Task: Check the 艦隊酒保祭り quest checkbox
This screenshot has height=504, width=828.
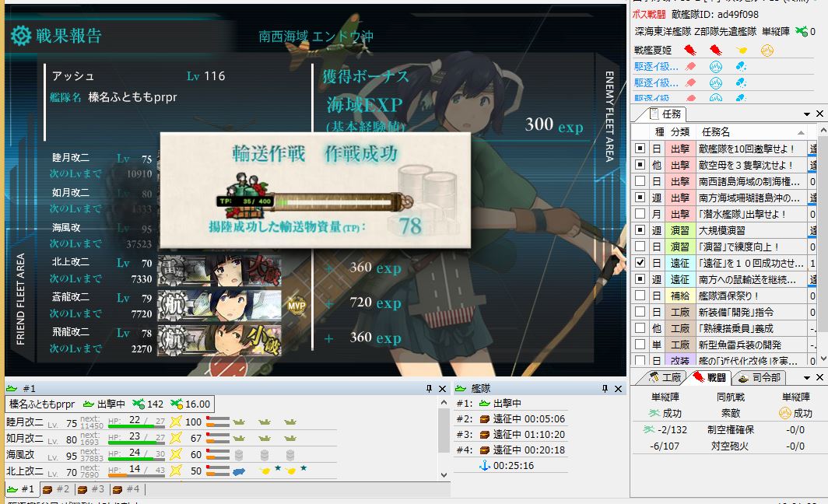Action: pos(640,296)
